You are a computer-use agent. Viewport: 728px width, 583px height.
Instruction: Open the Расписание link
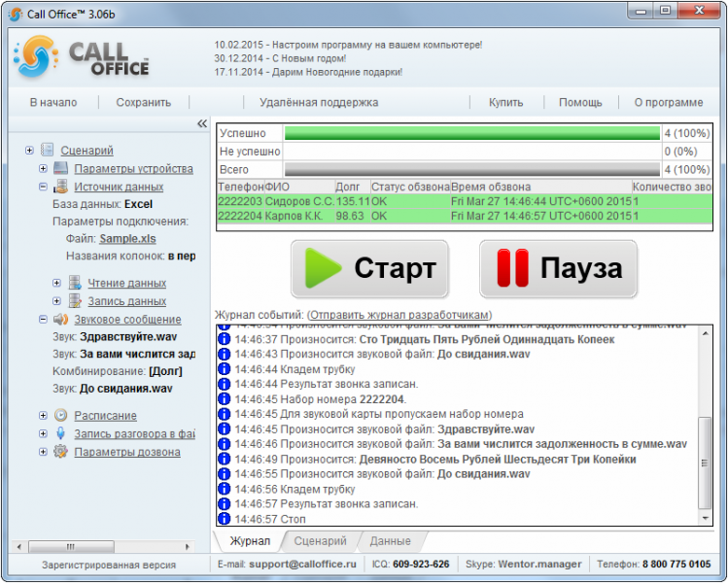[x=105, y=416]
